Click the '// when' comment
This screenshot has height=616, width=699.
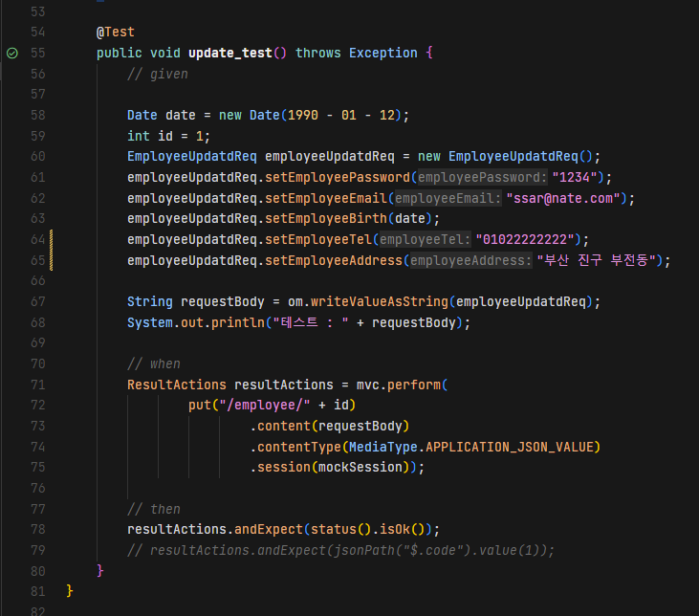[154, 364]
